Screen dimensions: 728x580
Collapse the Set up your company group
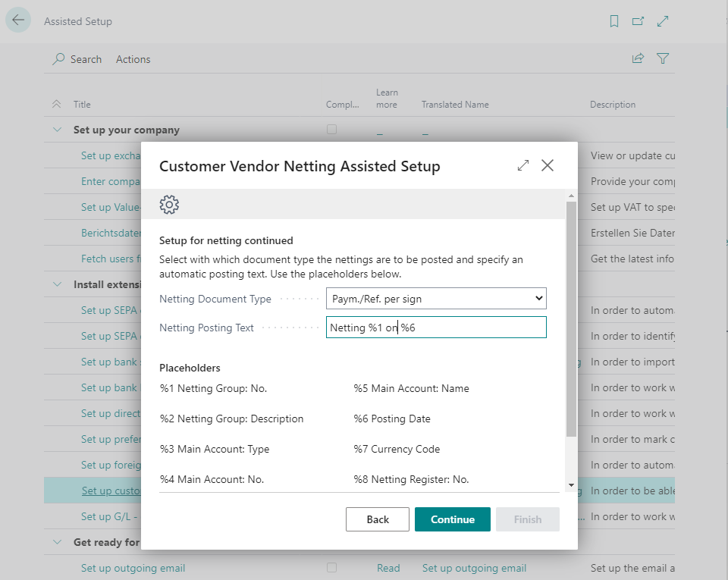click(57, 129)
